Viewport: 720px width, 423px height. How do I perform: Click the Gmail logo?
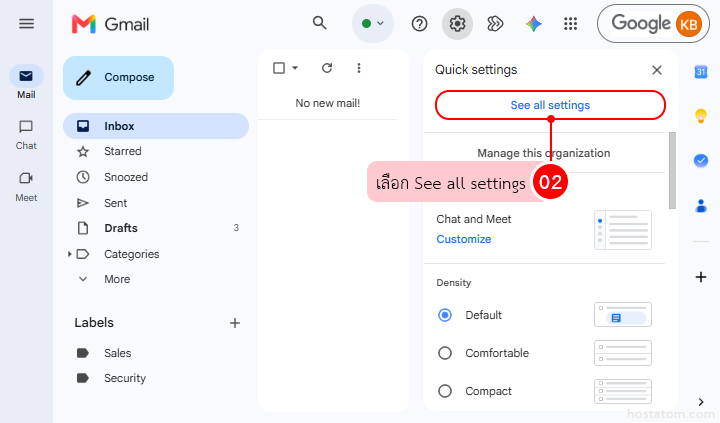(110, 24)
